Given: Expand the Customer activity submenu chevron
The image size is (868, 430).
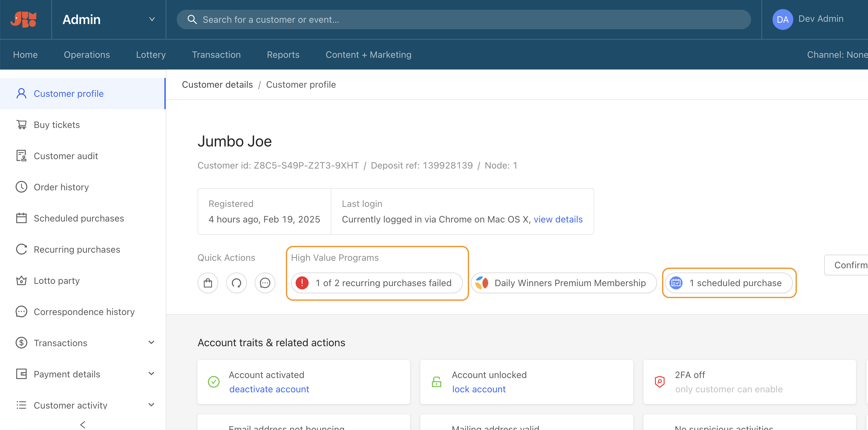Looking at the screenshot, I should click(x=151, y=405).
